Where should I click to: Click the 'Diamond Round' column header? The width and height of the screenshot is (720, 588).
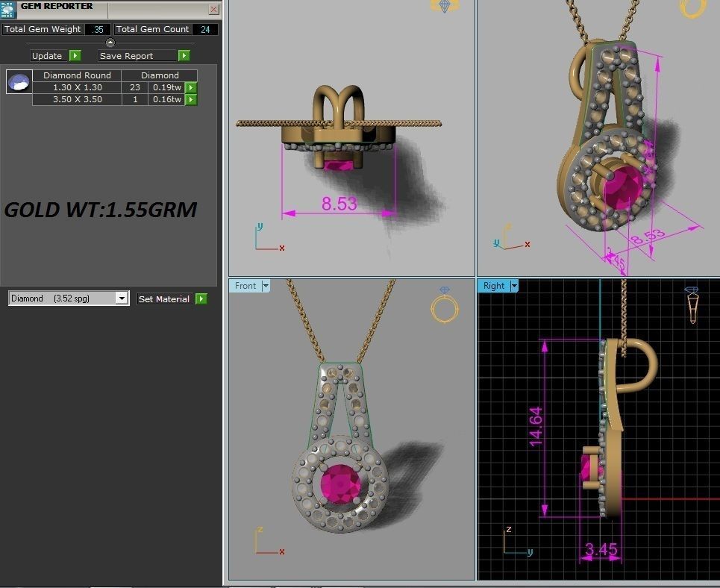77,75
